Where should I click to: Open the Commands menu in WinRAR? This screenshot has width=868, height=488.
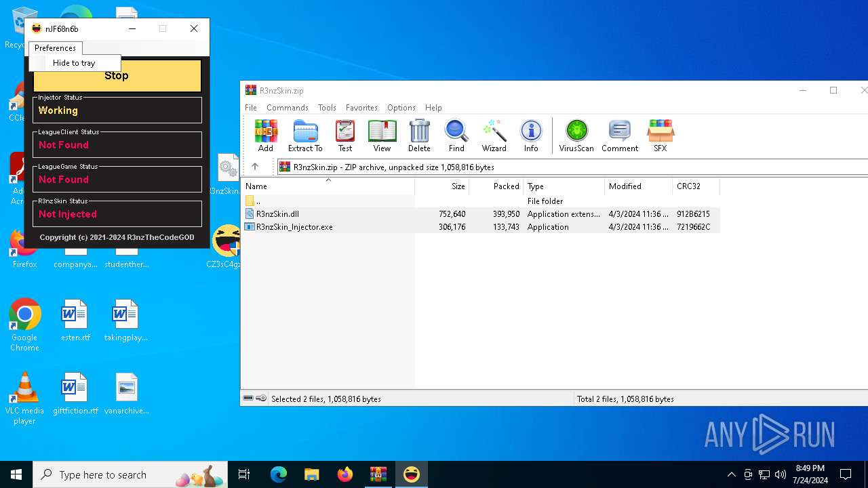(x=288, y=108)
